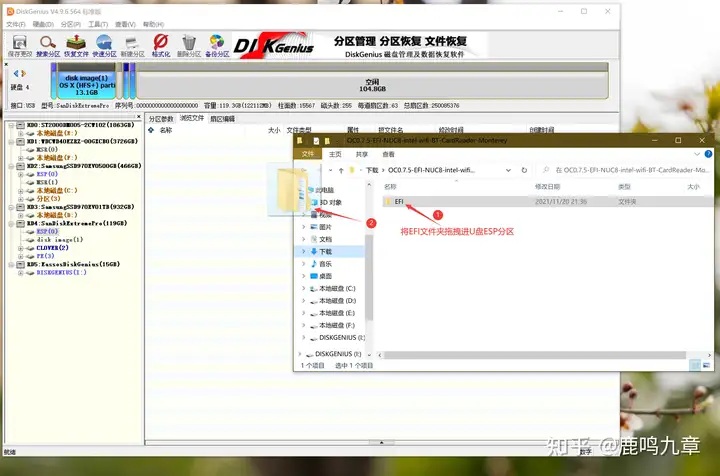Expand 图片 in the Explorer navigation pane

click(x=304, y=227)
